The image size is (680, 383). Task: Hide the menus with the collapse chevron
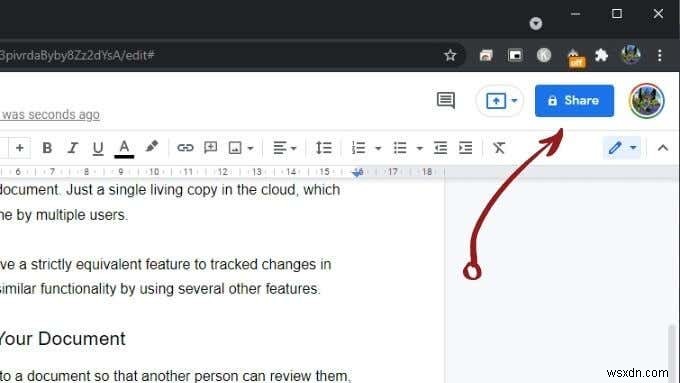coord(663,148)
